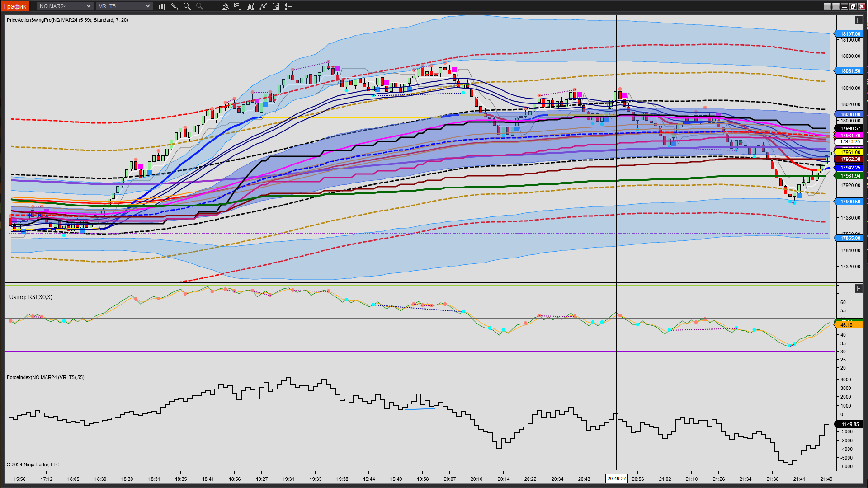Click the 17820.00 price axis label
This screenshot has height=488, width=868.
coord(850,267)
